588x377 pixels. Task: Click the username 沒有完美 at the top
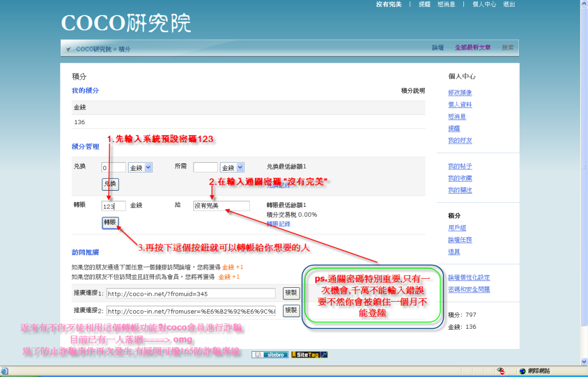389,4
